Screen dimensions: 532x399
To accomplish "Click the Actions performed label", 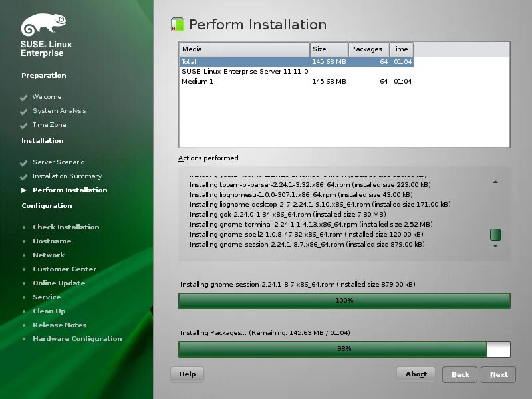I will pyautogui.click(x=209, y=158).
